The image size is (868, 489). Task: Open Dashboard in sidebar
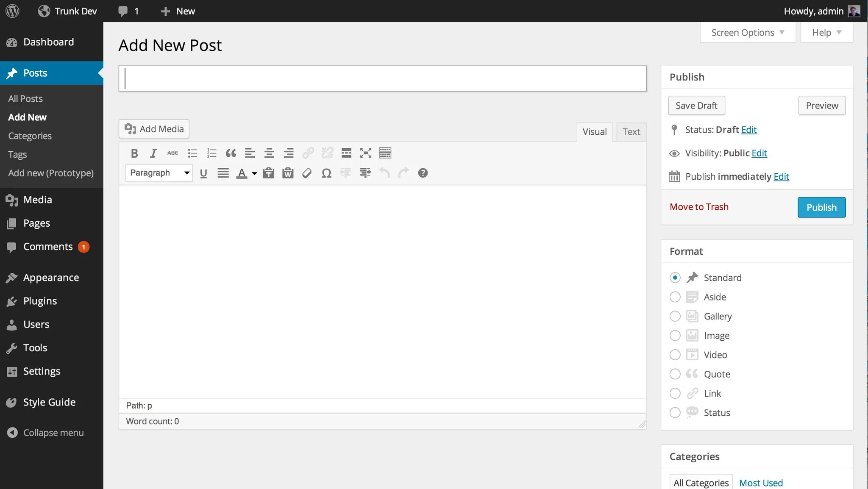coord(52,42)
